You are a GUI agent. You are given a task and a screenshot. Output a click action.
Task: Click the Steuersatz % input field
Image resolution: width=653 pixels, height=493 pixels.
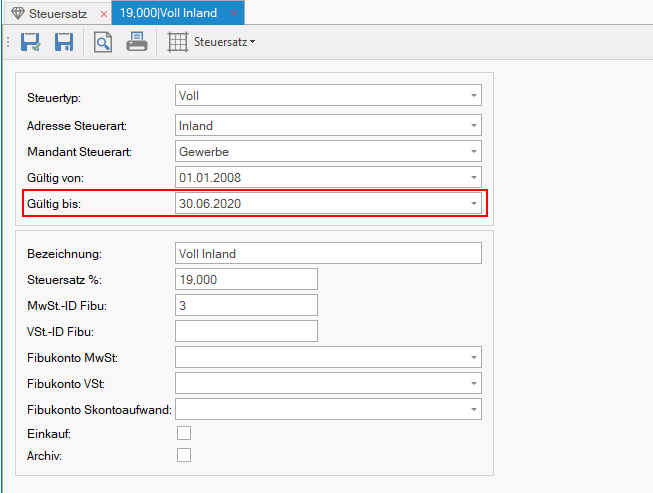(246, 279)
